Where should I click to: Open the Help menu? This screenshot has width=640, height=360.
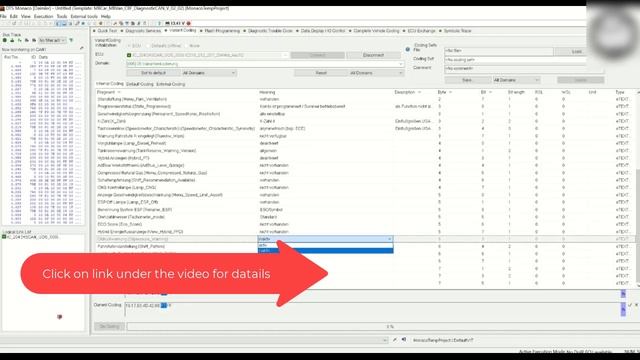coord(106,16)
